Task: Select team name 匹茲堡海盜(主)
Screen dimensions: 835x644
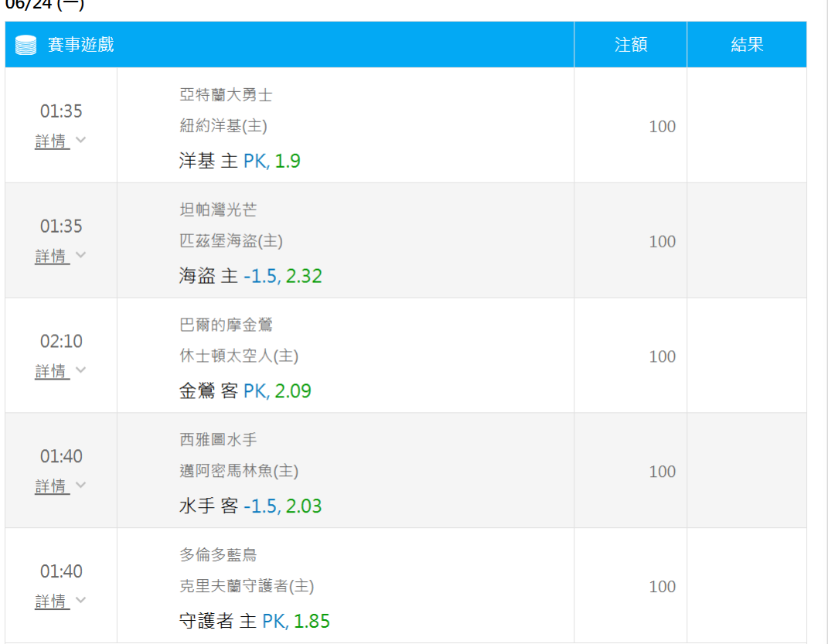Action: (231, 241)
